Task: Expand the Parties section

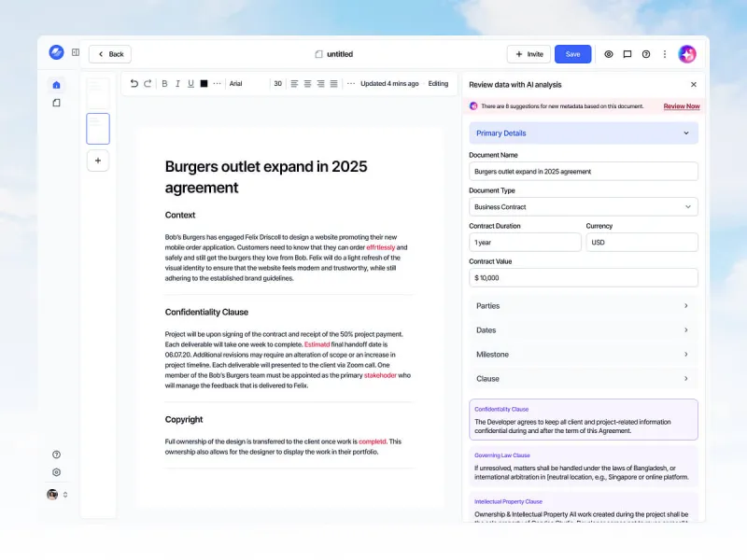Action: click(x=584, y=306)
